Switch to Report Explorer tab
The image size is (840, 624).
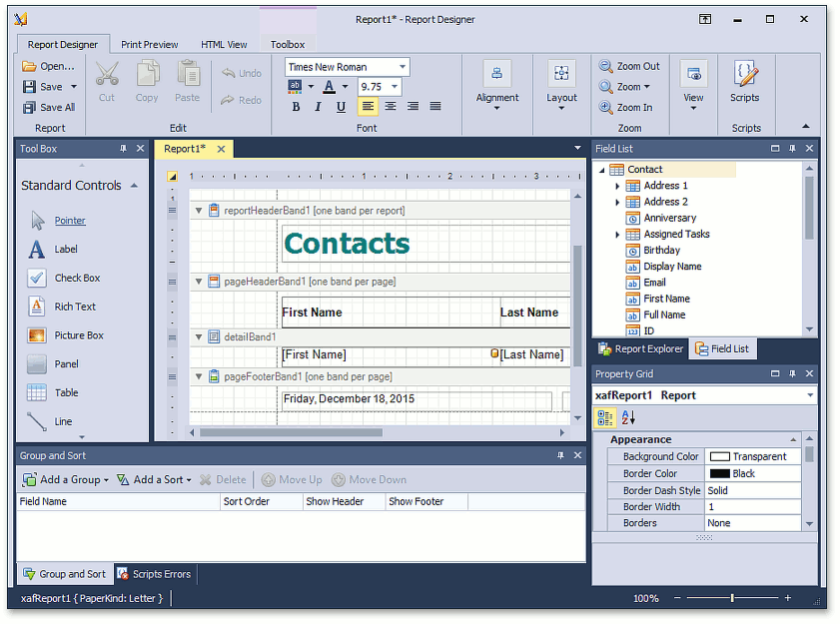tap(640, 349)
